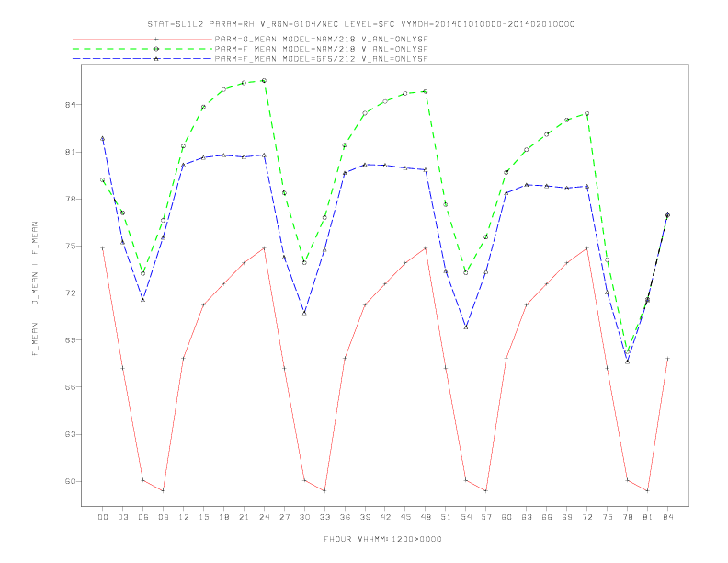Click x-axis tick label 00
This screenshot has height=563, width=728.
pyautogui.click(x=103, y=517)
